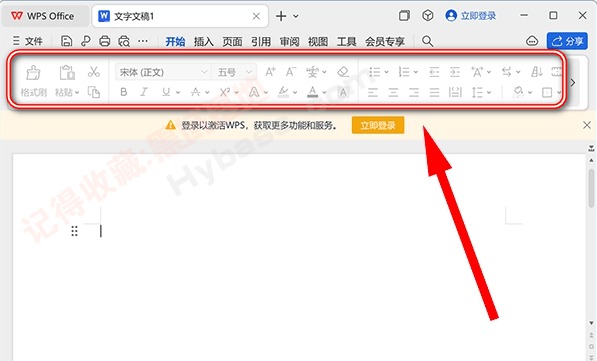Show more quick access tools (…)
Viewport: 597px width, 361px height.
[143, 41]
